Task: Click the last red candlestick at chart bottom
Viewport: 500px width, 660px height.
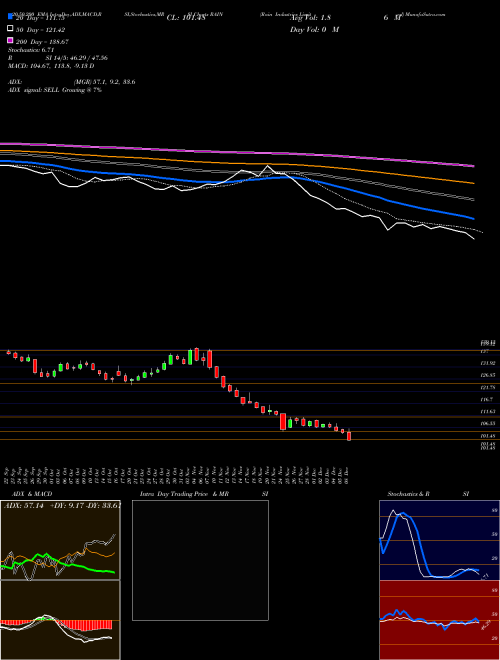Action: point(349,436)
